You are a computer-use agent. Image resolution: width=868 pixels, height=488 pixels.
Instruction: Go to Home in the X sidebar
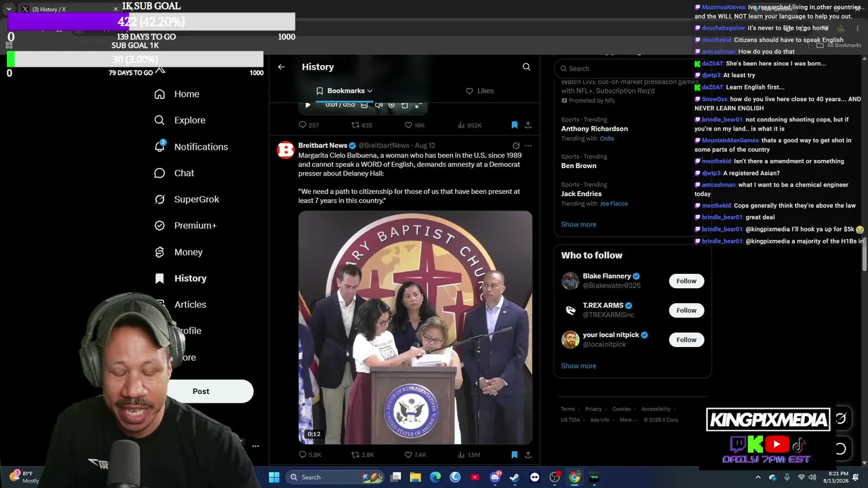click(176, 94)
